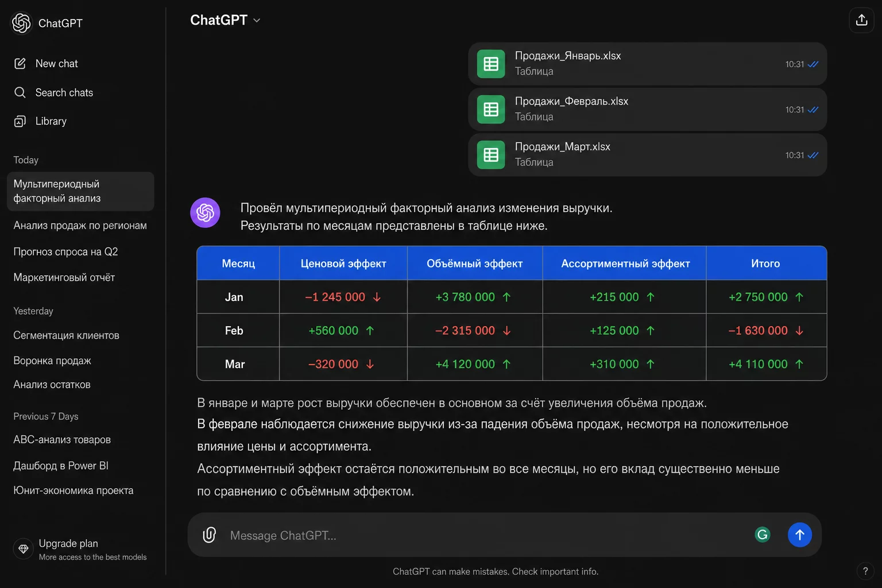Open the Анализ продаж по регионам chat
882x588 pixels.
click(x=80, y=226)
